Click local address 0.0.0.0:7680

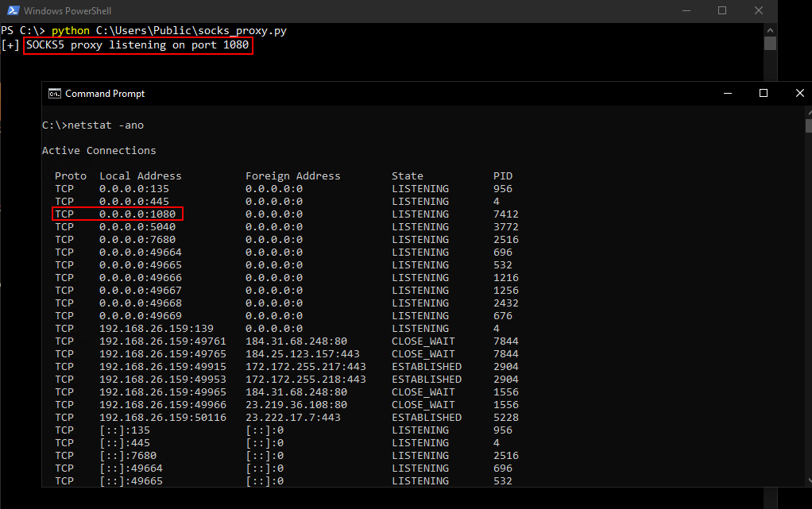point(137,240)
